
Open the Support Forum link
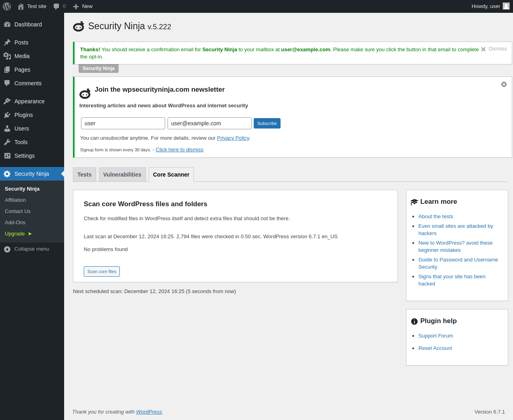tap(436, 336)
